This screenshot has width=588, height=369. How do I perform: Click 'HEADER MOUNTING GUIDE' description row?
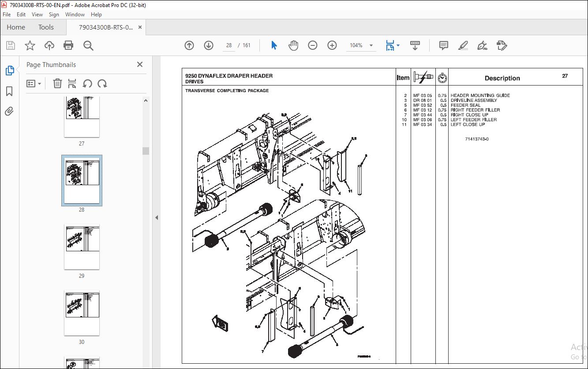point(480,95)
